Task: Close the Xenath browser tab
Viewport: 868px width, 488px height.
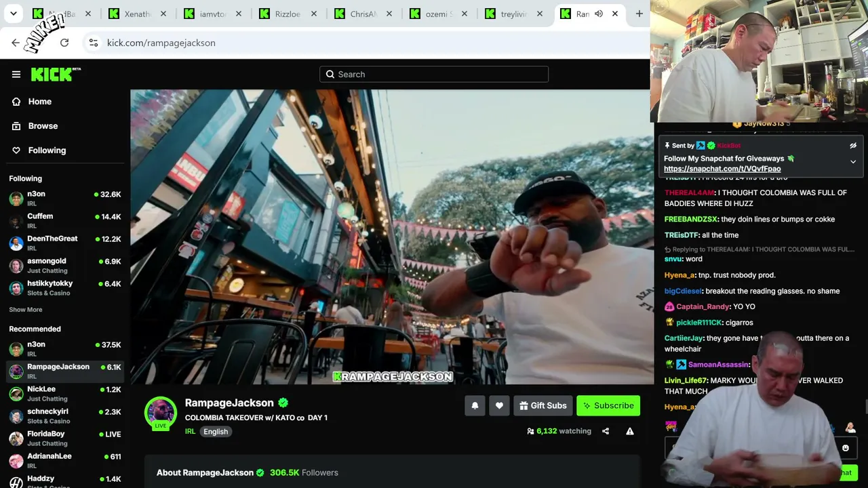Action: tap(163, 14)
